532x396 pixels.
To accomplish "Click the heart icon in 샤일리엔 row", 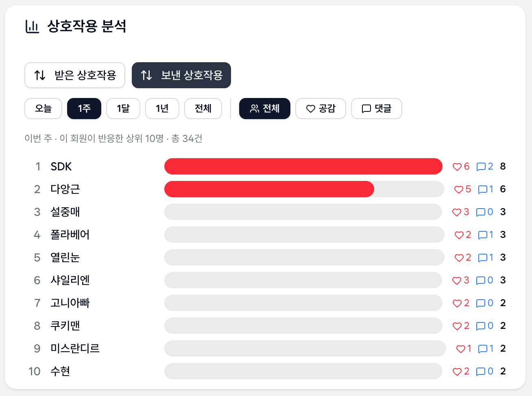I will (457, 281).
